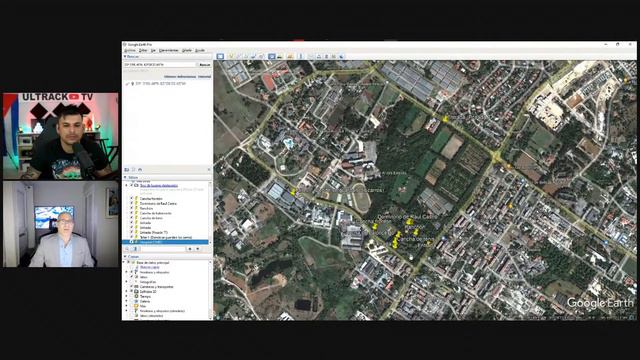Click the copy icon below search results
This screenshot has height=360, width=640.
[x=133, y=169]
